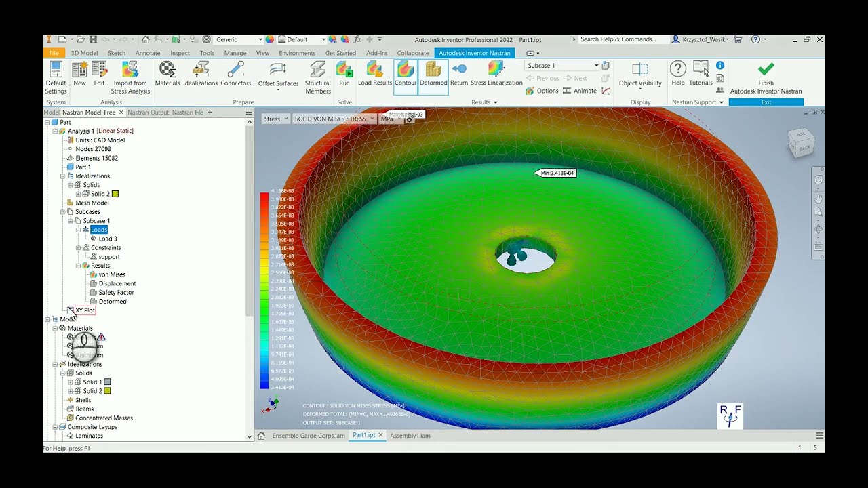Click the Animate button
Screen dimensions: 868x488
pyautogui.click(x=580, y=91)
